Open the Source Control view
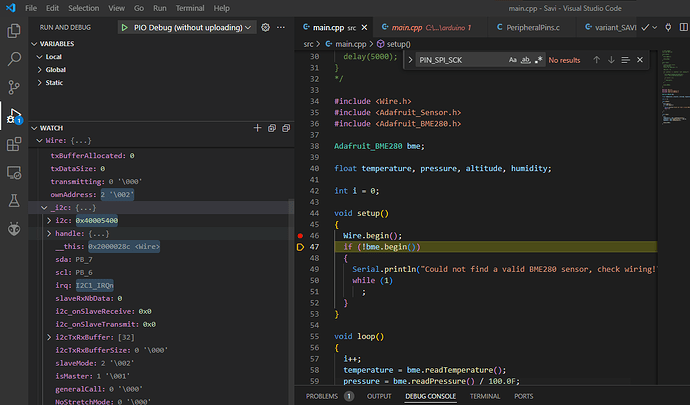 (x=14, y=87)
